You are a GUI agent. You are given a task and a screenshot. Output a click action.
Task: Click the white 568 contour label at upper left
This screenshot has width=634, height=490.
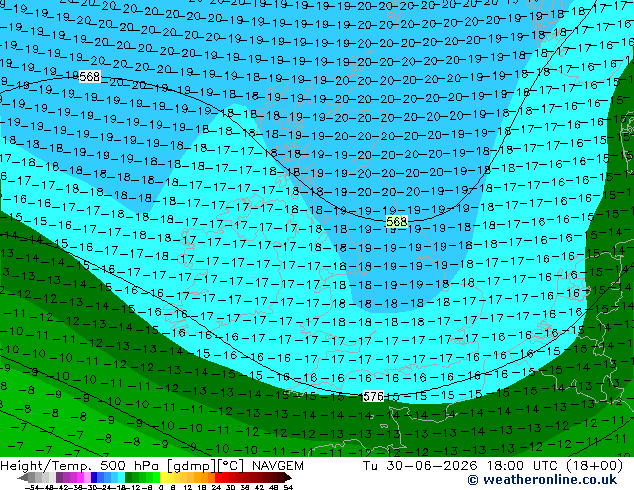(89, 76)
